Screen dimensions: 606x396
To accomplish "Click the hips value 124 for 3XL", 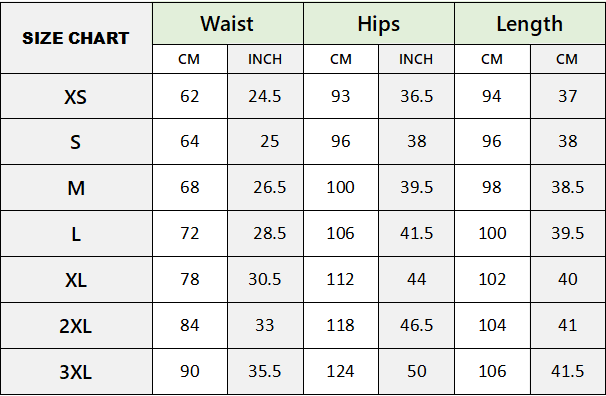I will coord(340,371).
